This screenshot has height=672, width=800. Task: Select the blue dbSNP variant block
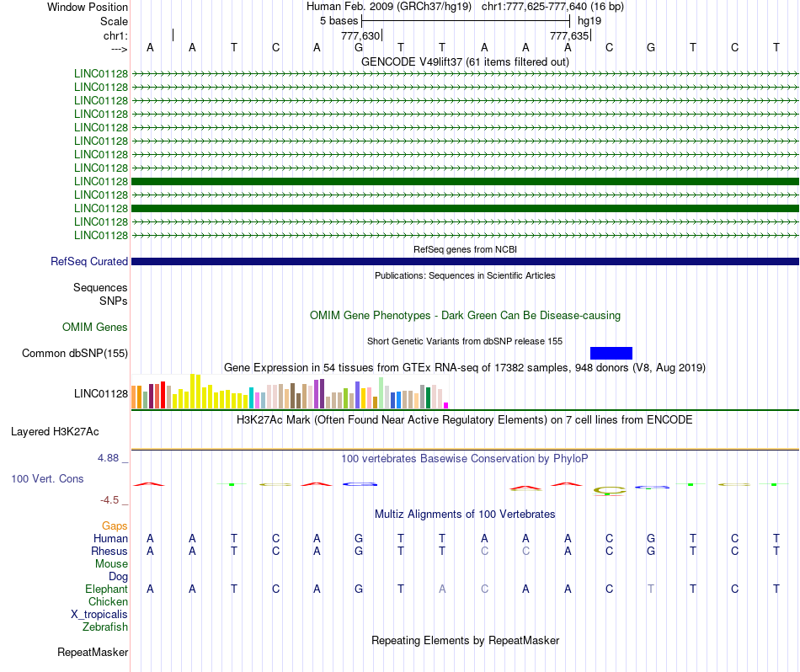(611, 353)
